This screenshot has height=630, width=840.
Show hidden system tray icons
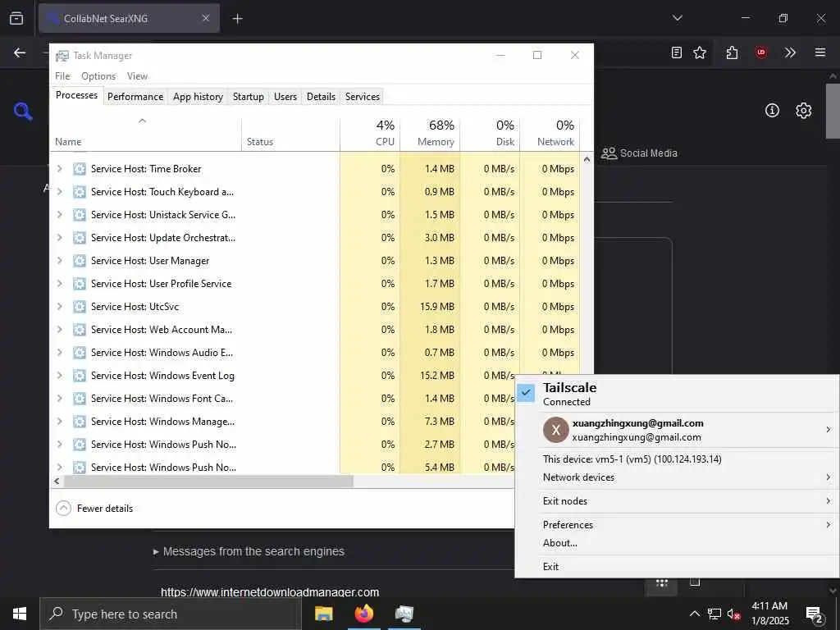pos(694,614)
